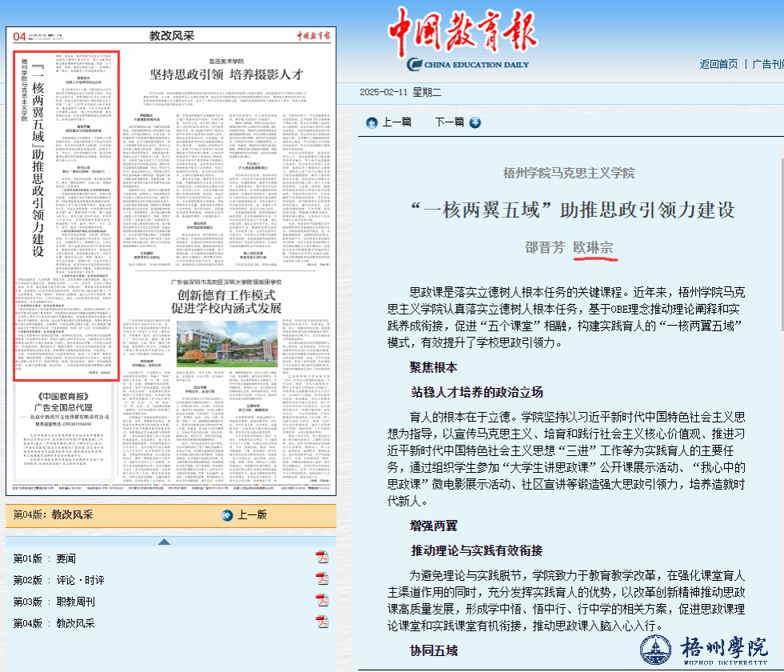Go to 第03版 职教周刊 edition
The height and width of the screenshot is (672, 784).
[54, 602]
